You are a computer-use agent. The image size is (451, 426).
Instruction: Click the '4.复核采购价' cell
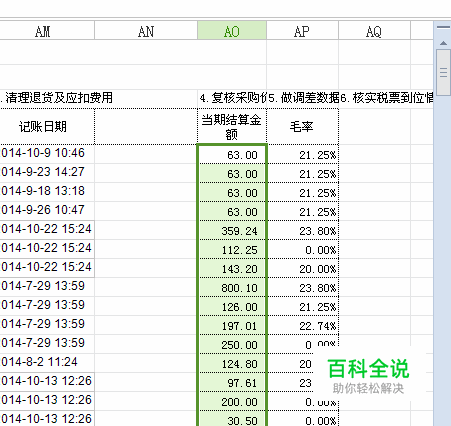(232, 98)
